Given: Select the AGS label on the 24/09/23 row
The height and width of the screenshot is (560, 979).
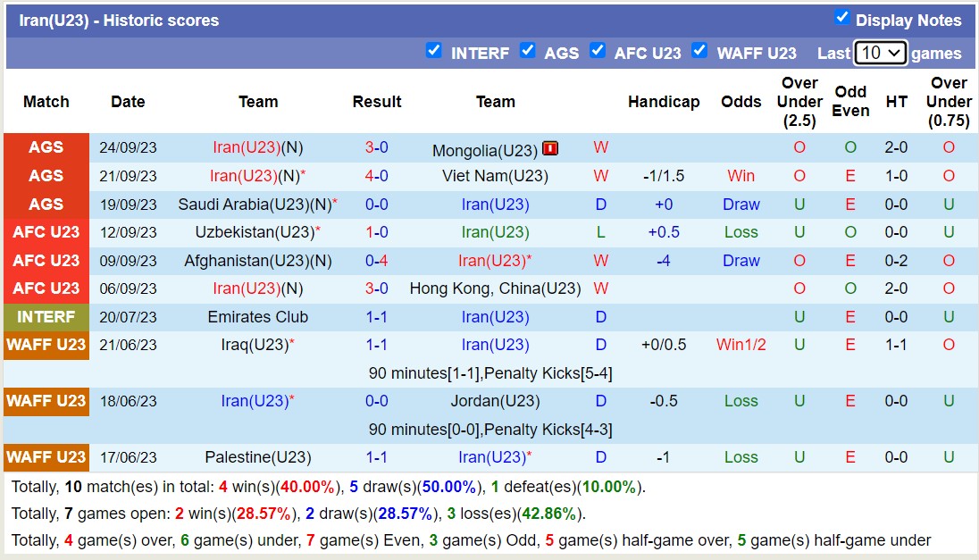Looking at the screenshot, I should pos(46,148).
